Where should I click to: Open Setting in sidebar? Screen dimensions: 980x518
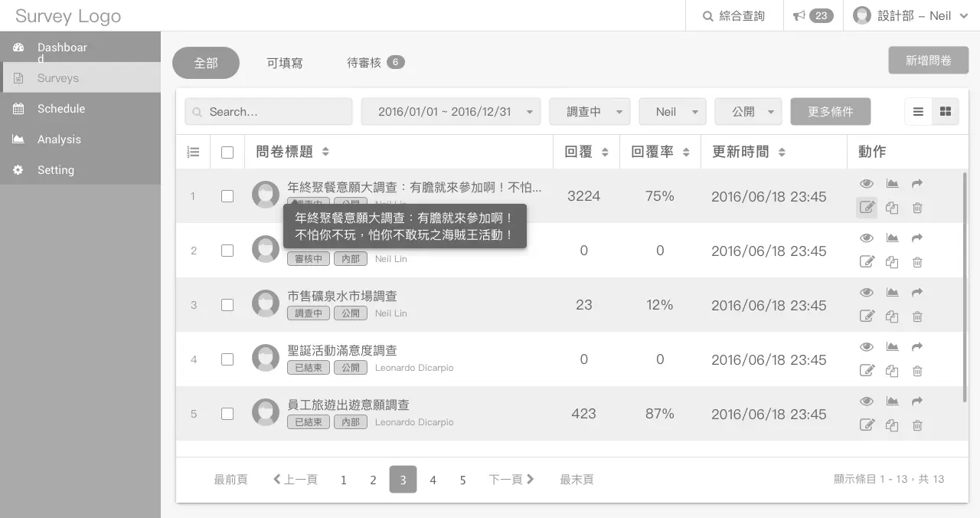click(x=80, y=170)
